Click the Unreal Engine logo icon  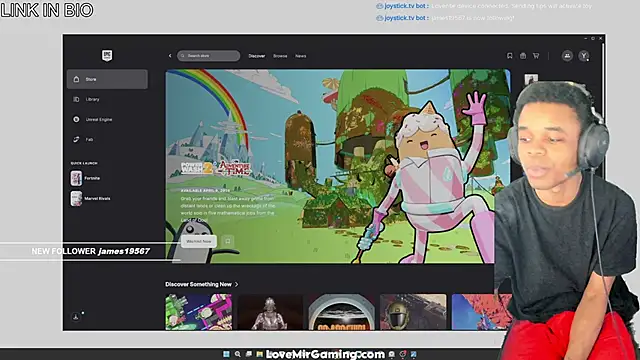tap(76, 119)
